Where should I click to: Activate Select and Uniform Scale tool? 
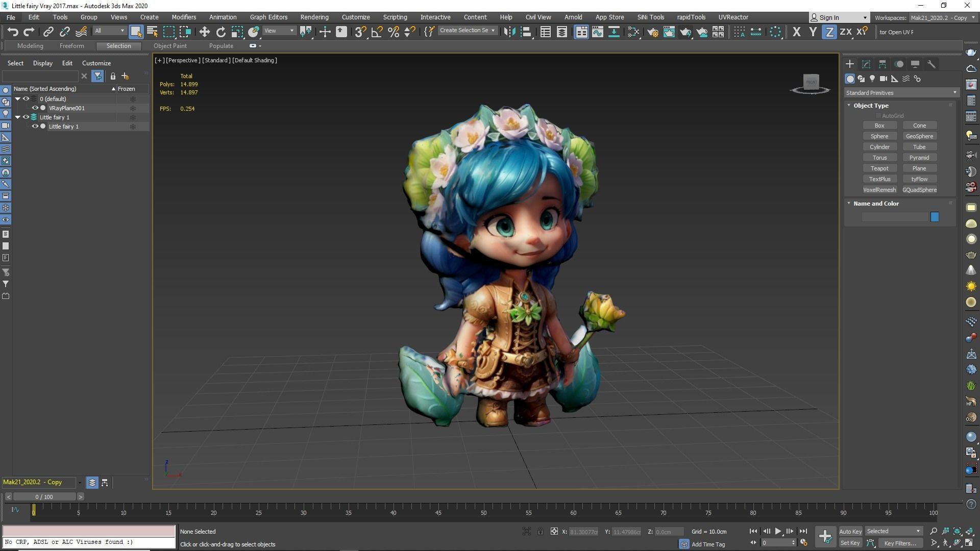[237, 32]
